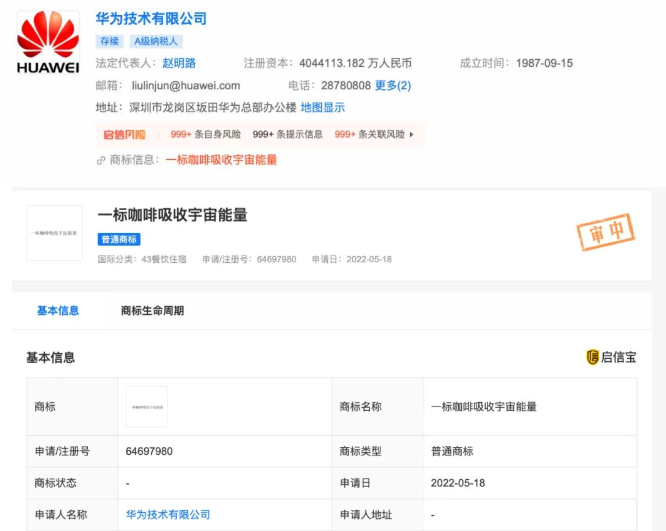Open the 地图显示 map link
Image resolution: width=666 pixels, height=531 pixels.
pos(323,107)
